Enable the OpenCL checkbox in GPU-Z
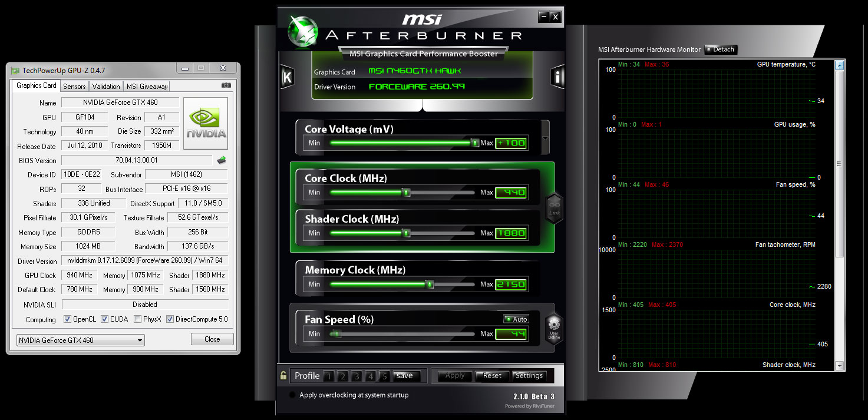The height and width of the screenshot is (420, 868). [x=68, y=319]
